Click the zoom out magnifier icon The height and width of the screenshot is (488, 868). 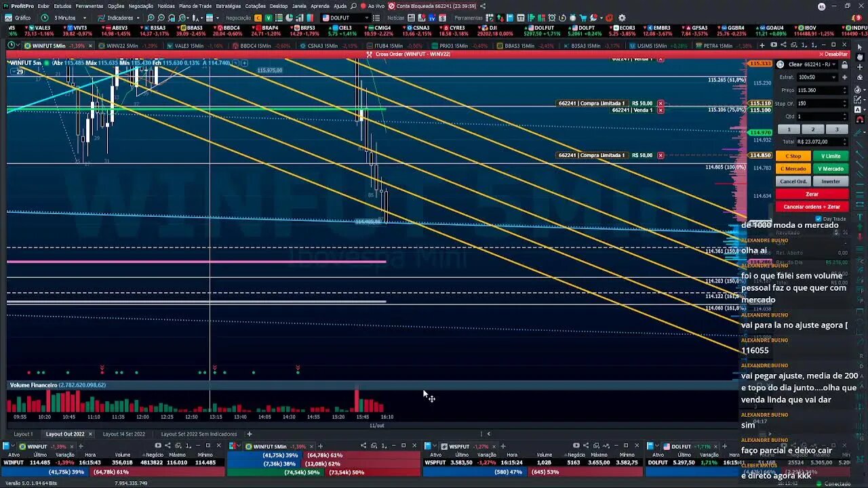[x=161, y=18]
